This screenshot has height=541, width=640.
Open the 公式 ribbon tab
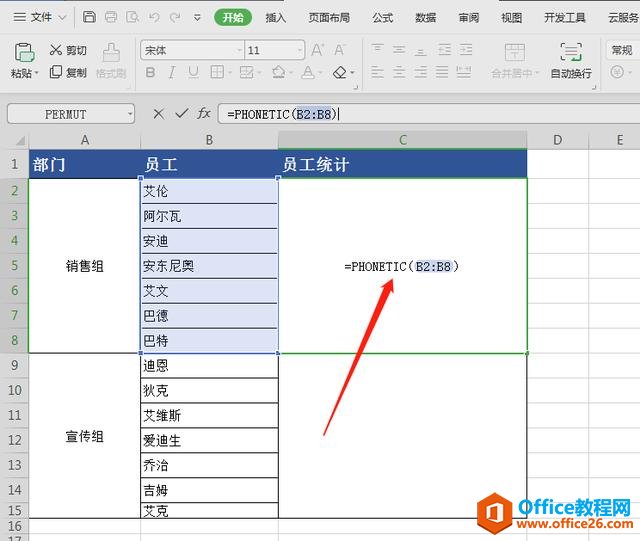pos(382,18)
